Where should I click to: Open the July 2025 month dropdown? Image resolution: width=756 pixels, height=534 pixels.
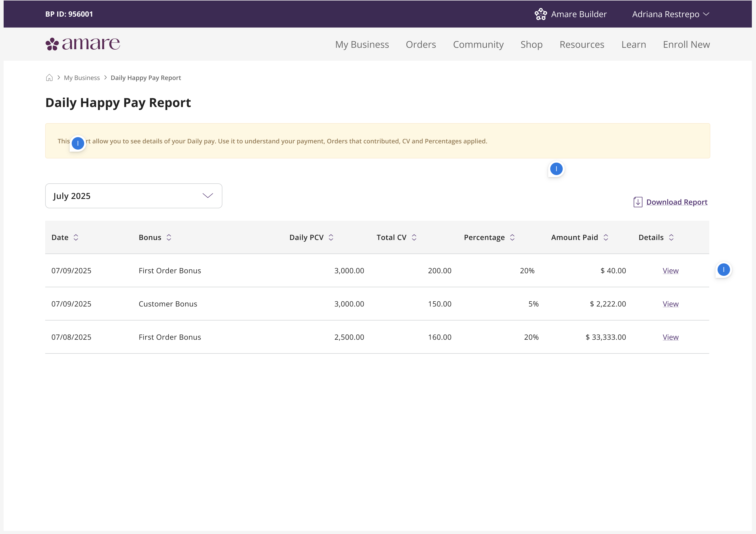click(x=134, y=196)
